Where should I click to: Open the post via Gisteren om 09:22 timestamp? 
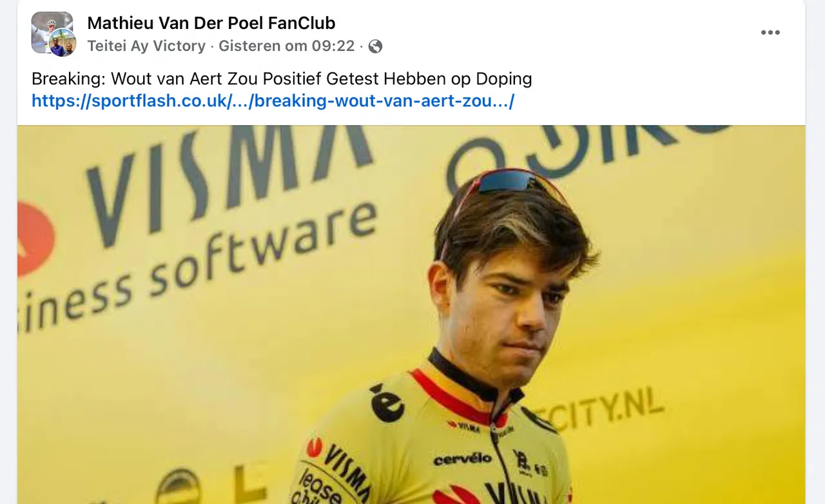point(287,46)
